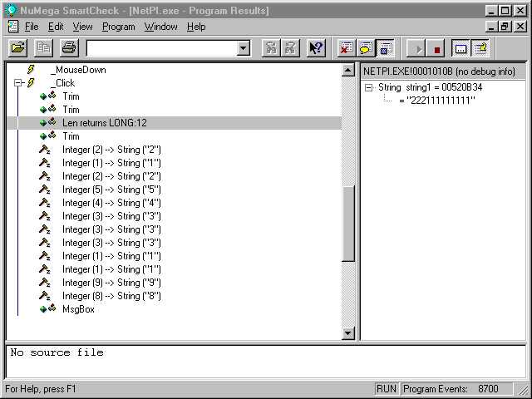Image resolution: width=532 pixels, height=399 pixels.
Task: Click the lightning icon beside _Click
Action: pyautogui.click(x=31, y=83)
